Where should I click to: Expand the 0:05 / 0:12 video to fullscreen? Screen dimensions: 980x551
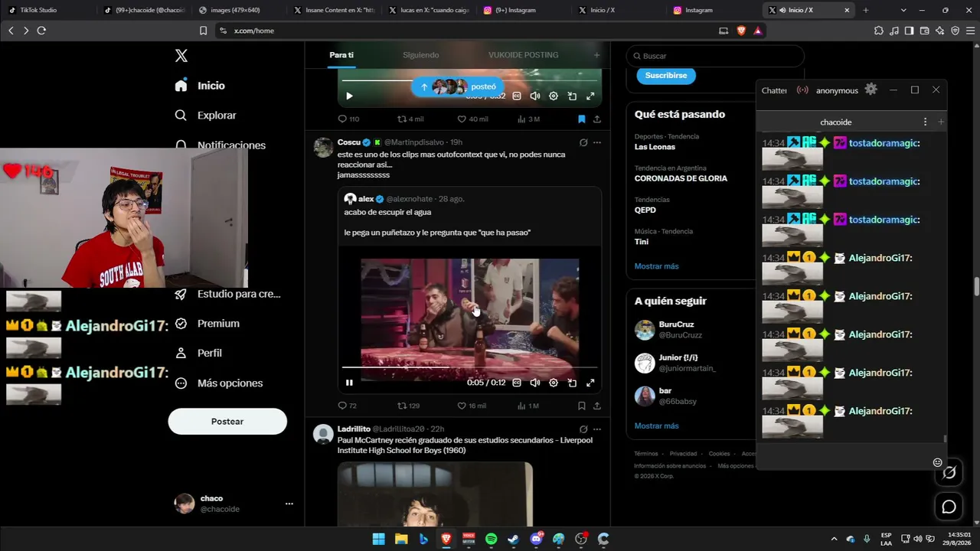coord(590,383)
